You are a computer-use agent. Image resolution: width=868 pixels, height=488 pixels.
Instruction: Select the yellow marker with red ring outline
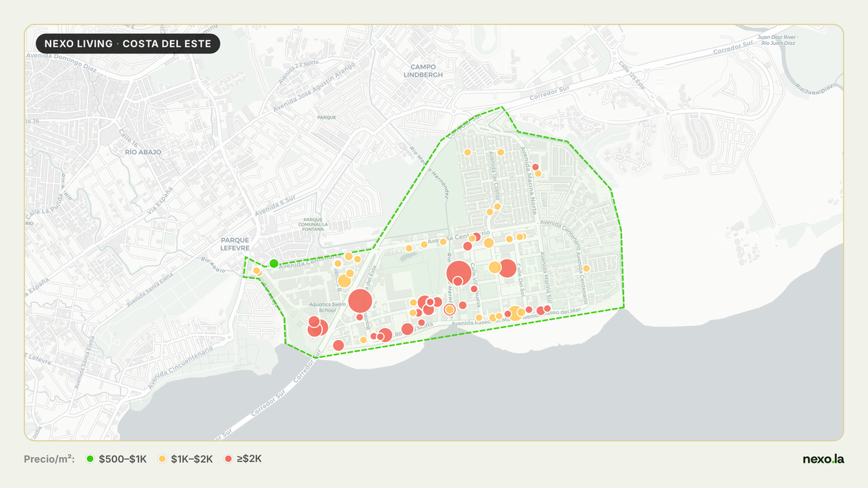tap(449, 309)
